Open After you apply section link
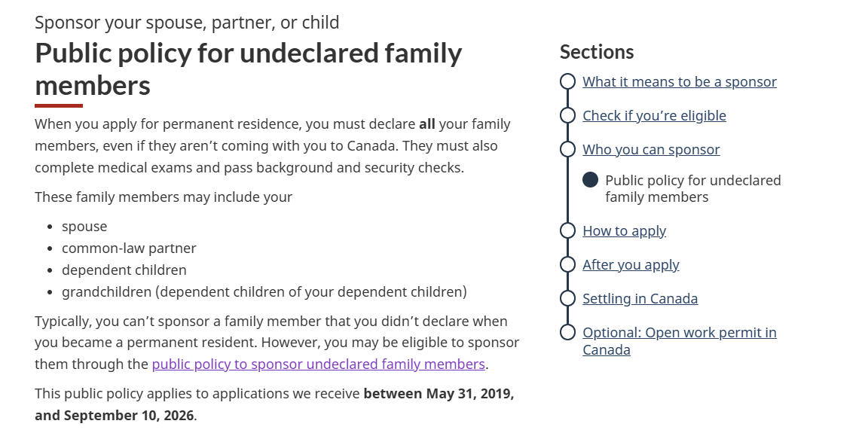The width and height of the screenshot is (868, 439). pos(631,265)
